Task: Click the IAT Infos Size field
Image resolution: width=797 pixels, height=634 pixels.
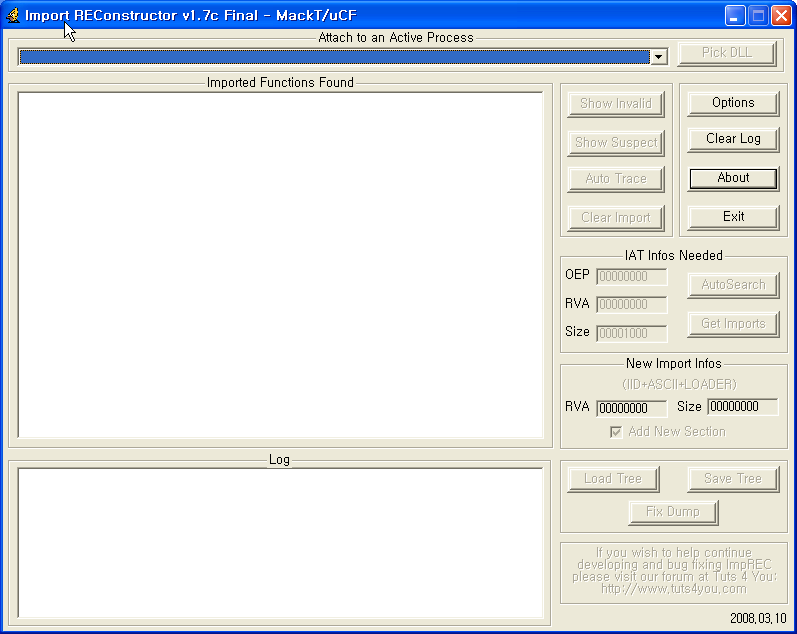Action: coord(631,334)
